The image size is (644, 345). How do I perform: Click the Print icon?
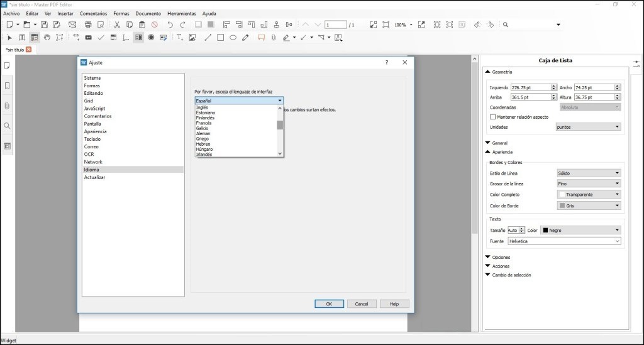[88, 25]
